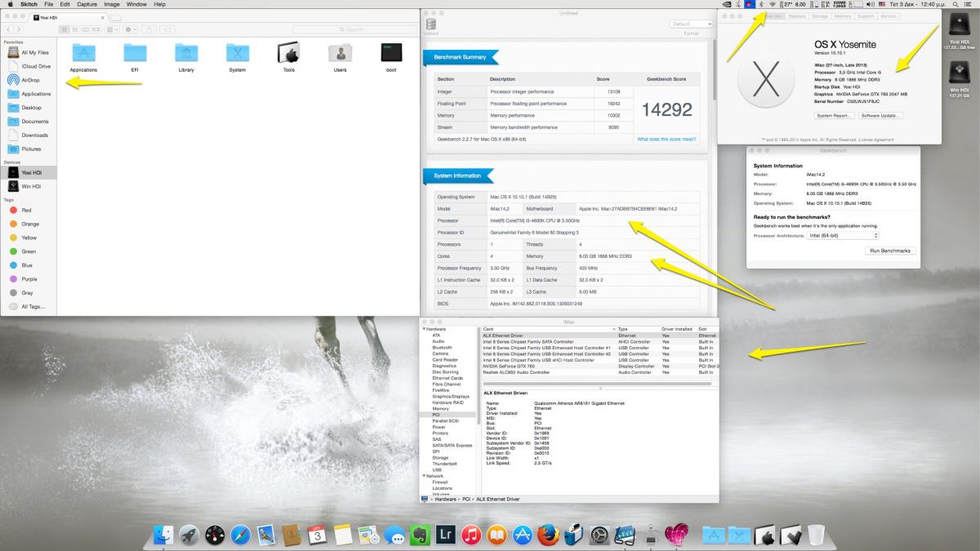Click Wi-Fi icon in menu bar
980x551 pixels.
[772, 4]
